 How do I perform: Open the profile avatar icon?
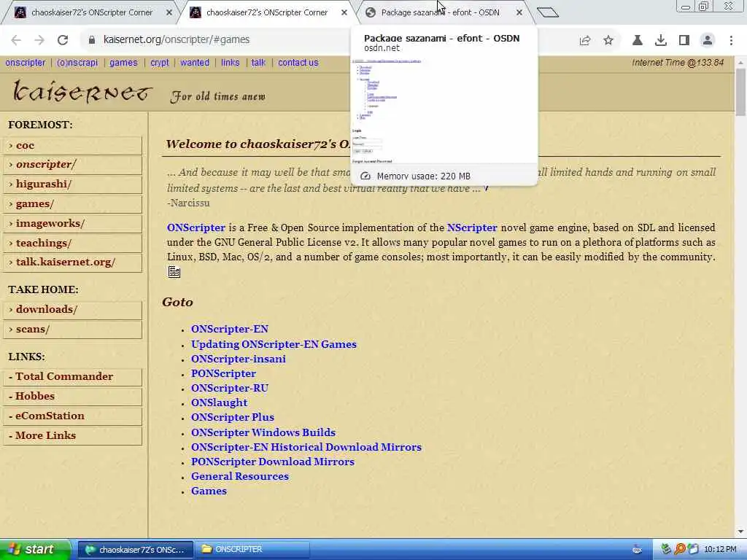(x=708, y=41)
